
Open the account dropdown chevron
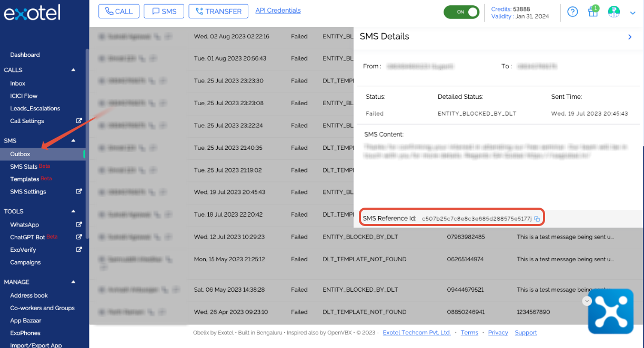pos(632,13)
